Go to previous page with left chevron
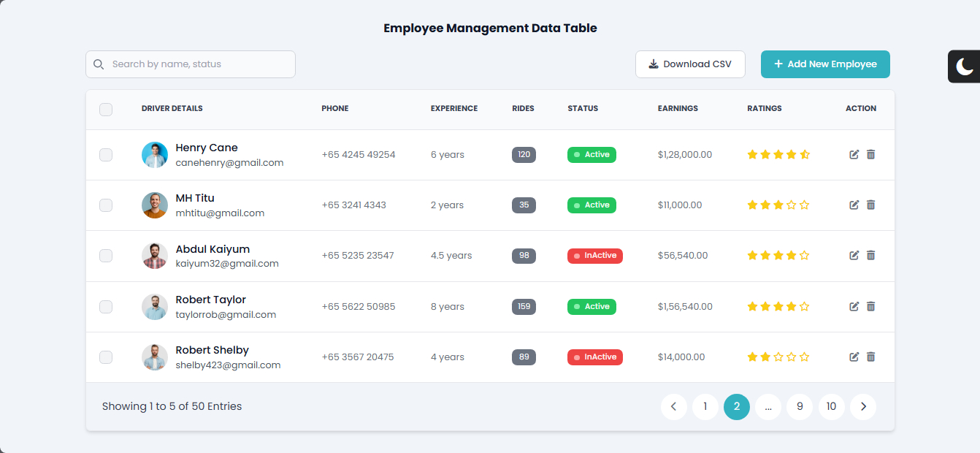 [x=673, y=407]
